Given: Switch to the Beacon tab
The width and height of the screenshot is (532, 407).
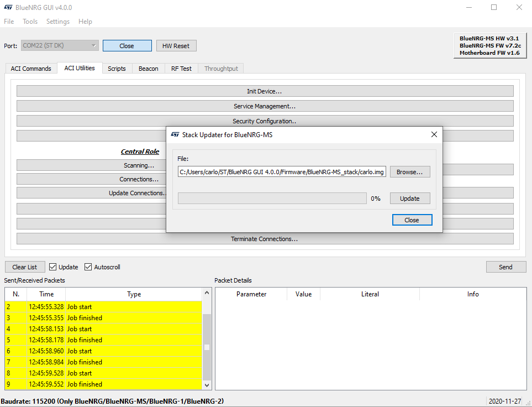Looking at the screenshot, I should point(148,68).
